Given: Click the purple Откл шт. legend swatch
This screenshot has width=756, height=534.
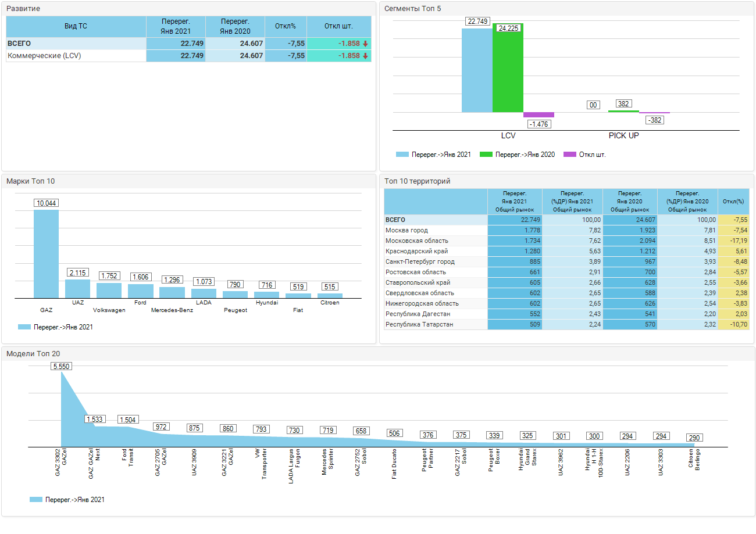Looking at the screenshot, I should pyautogui.click(x=570, y=155).
